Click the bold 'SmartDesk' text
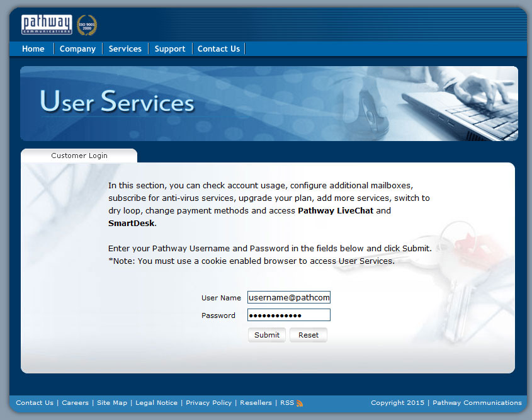 132,224
